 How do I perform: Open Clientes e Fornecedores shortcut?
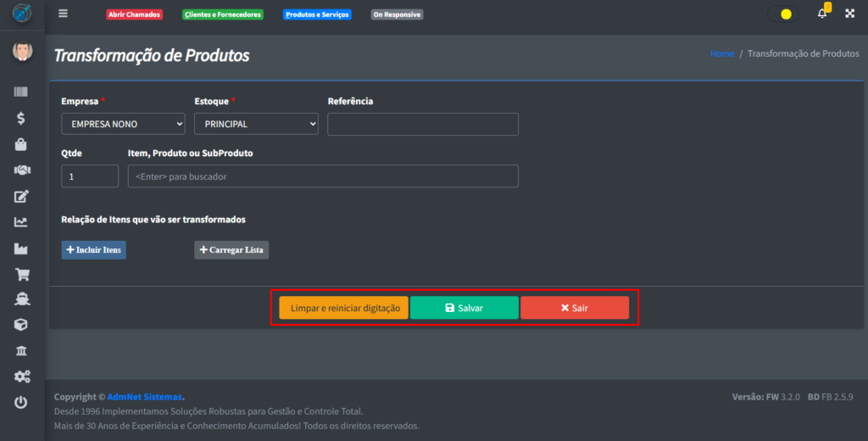point(223,14)
